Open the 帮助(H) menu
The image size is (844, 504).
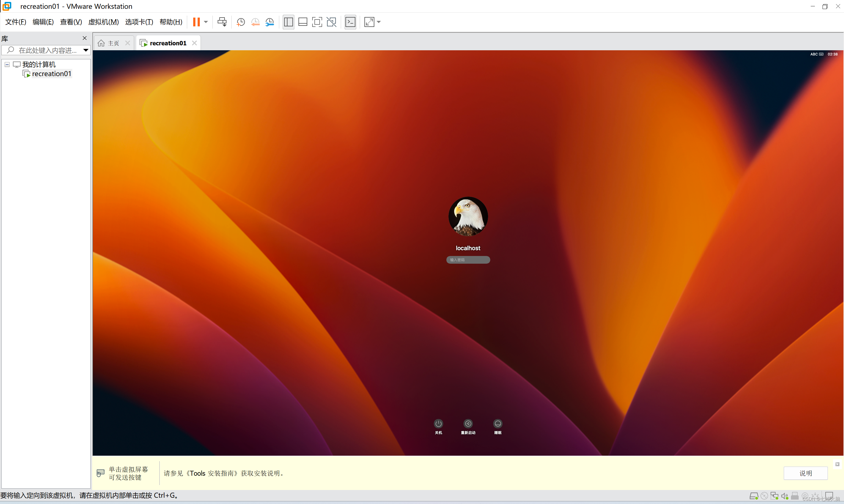pyautogui.click(x=171, y=22)
